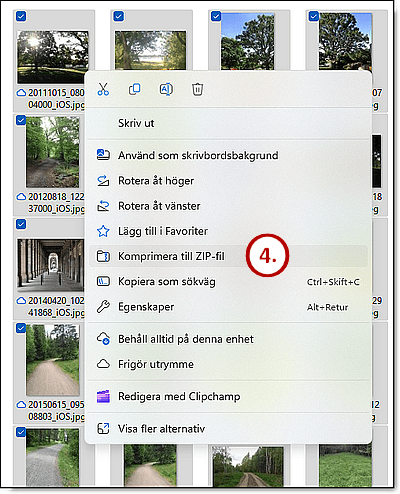The image size is (400, 494).
Task: Click the keep on device cloud icon
Action: click(x=103, y=339)
